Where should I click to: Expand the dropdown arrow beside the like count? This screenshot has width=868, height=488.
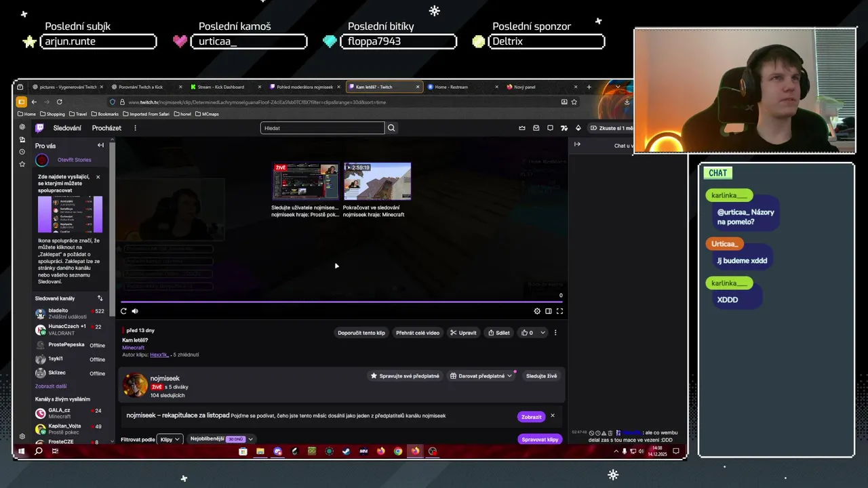(x=542, y=333)
